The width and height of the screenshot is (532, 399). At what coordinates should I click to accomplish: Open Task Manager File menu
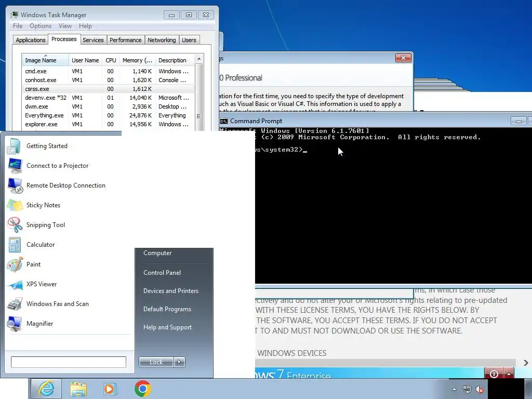click(18, 26)
